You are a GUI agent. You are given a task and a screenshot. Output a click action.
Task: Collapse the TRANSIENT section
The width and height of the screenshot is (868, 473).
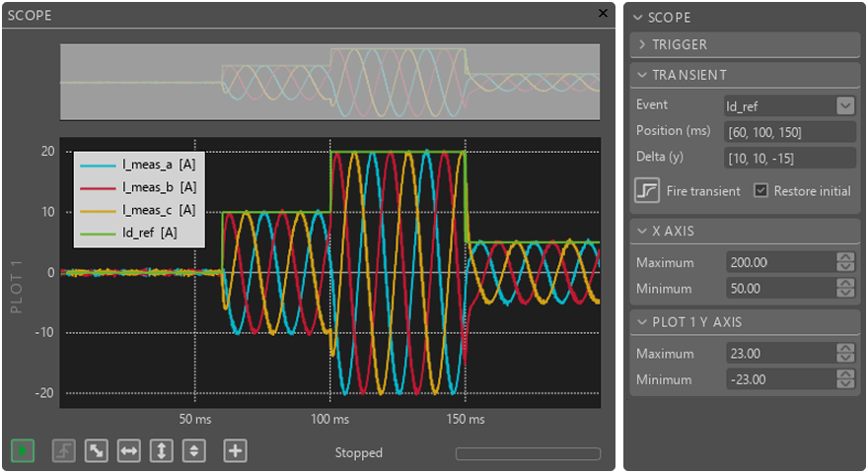point(745,75)
